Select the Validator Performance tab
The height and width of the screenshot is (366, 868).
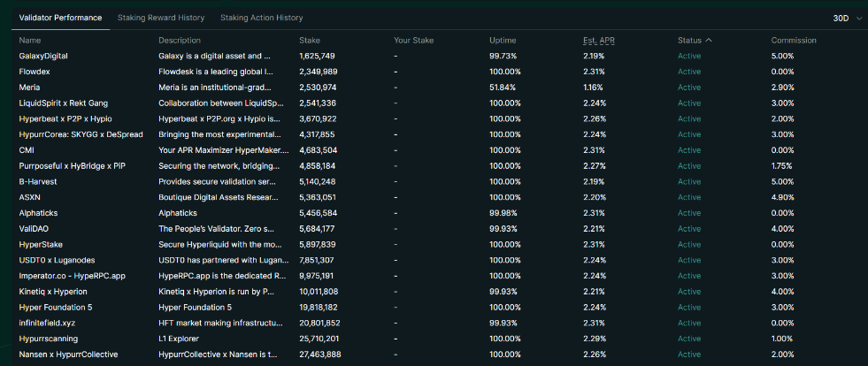pyautogui.click(x=60, y=18)
